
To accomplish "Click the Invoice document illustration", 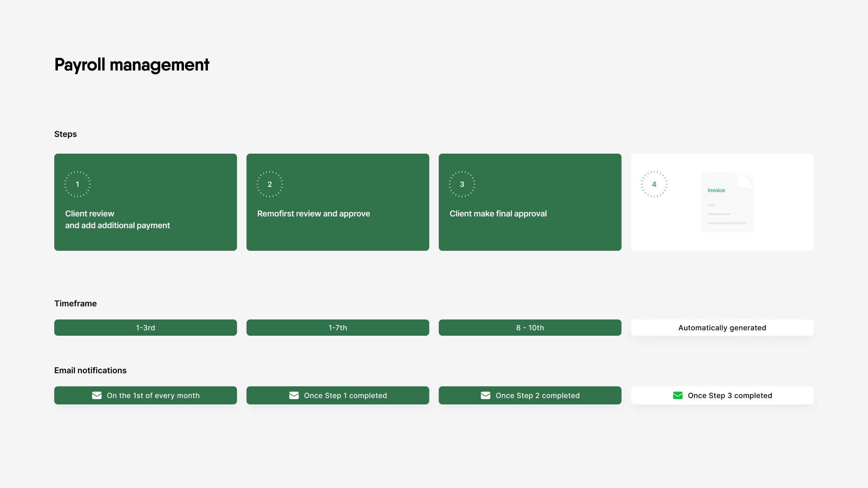I will (728, 202).
